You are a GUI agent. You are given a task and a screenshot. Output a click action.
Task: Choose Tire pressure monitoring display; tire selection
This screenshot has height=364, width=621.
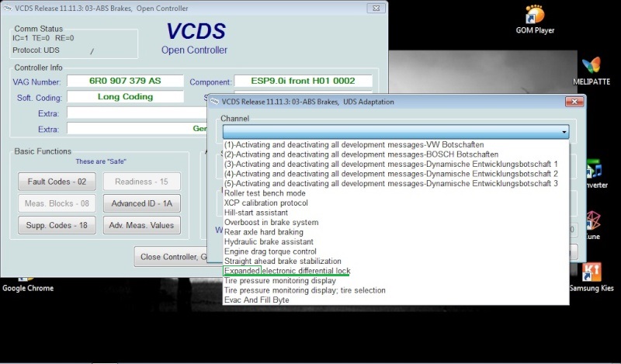(396, 290)
